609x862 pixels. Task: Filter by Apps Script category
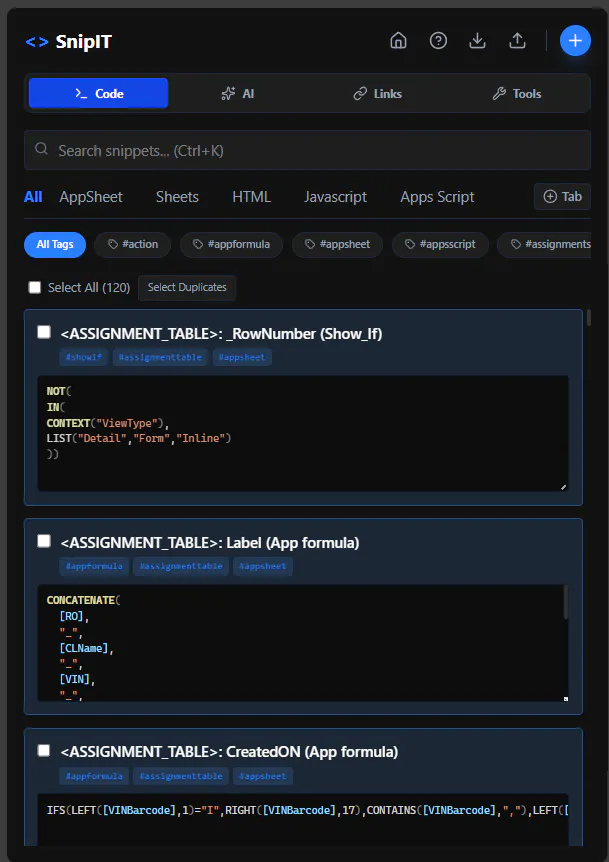[437, 197]
